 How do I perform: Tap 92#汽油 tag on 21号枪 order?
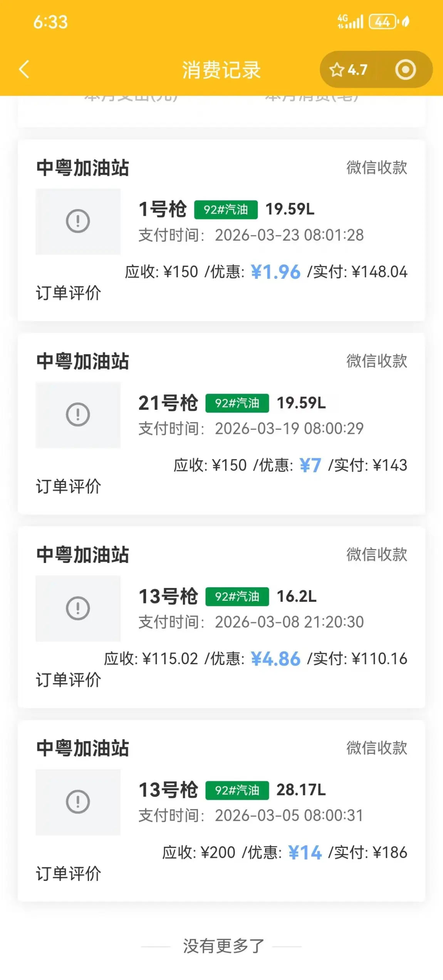pos(237,403)
